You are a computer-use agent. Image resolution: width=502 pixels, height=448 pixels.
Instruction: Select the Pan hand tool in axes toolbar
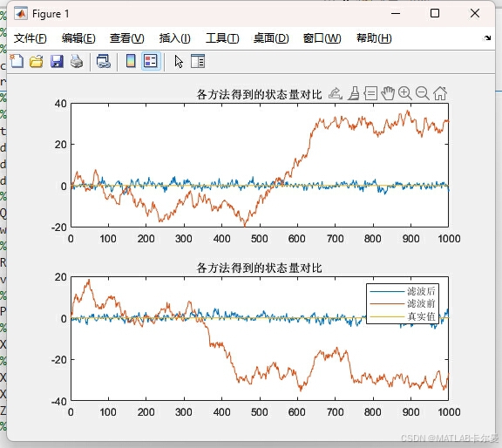click(388, 93)
